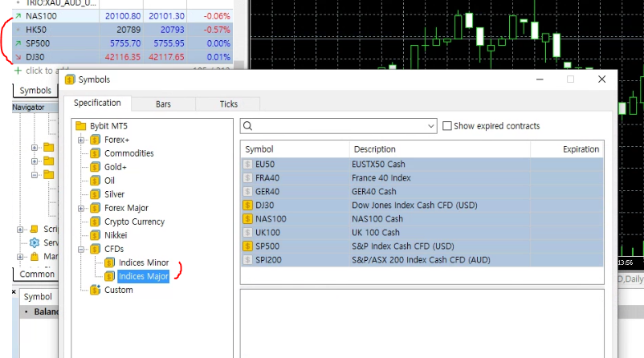Click the Forex+ group coin icon
644x358 pixels.
point(95,140)
